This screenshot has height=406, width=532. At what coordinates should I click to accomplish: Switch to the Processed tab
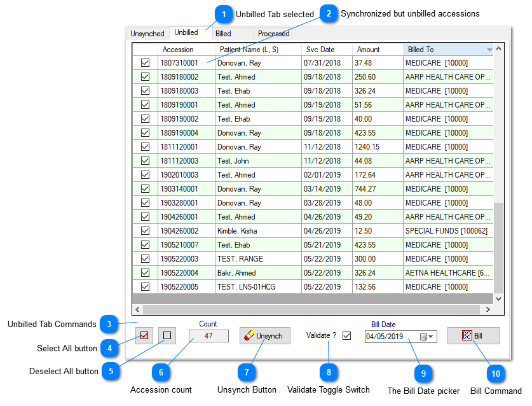tap(273, 33)
